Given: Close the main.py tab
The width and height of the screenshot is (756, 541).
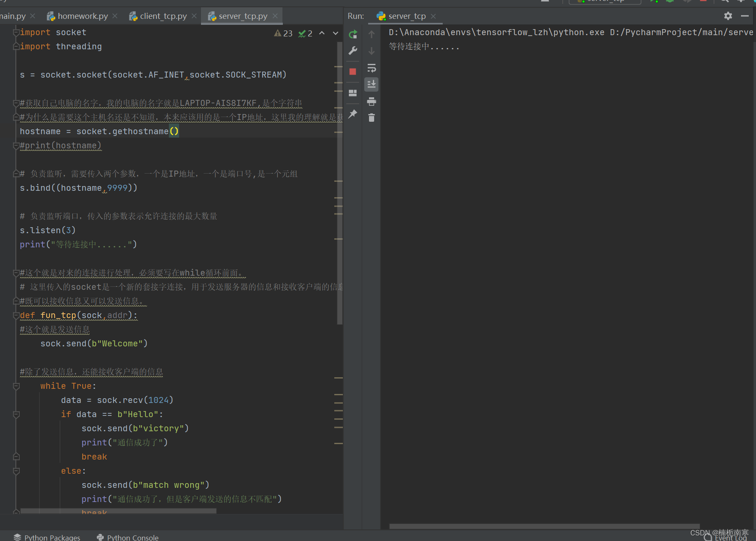Looking at the screenshot, I should tap(33, 16).
